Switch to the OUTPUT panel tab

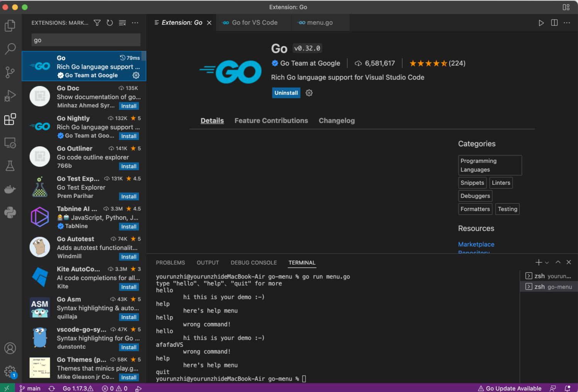point(208,263)
